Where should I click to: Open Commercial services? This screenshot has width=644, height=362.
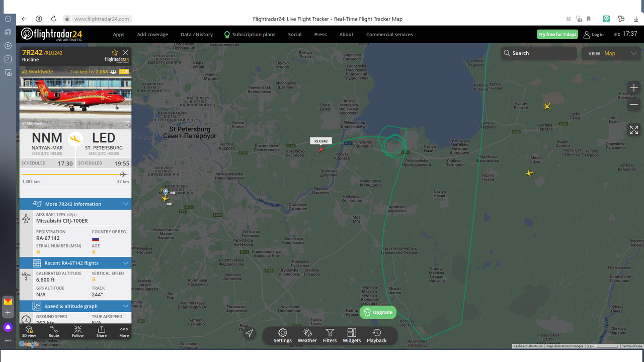click(389, 34)
